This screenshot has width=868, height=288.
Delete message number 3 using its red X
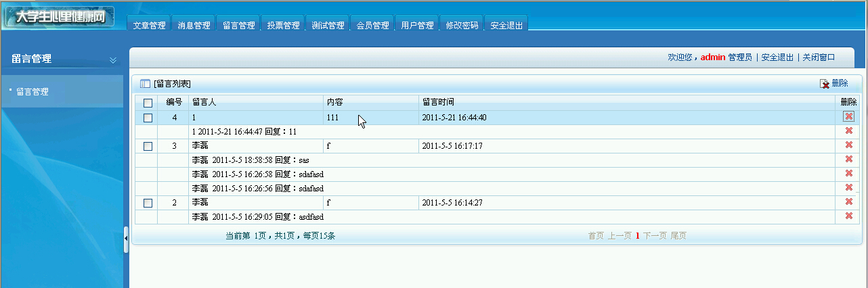coord(848,145)
